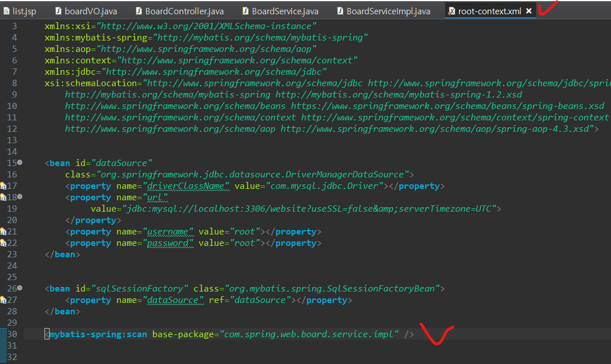Click the SqlSessionFactoryBean class value
The height and width of the screenshot is (364, 611).
(332, 288)
